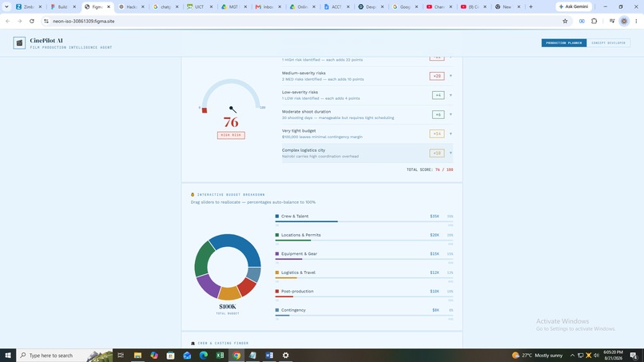The width and height of the screenshot is (644, 362).
Task: Open Task View in the taskbar
Action: 121,356
